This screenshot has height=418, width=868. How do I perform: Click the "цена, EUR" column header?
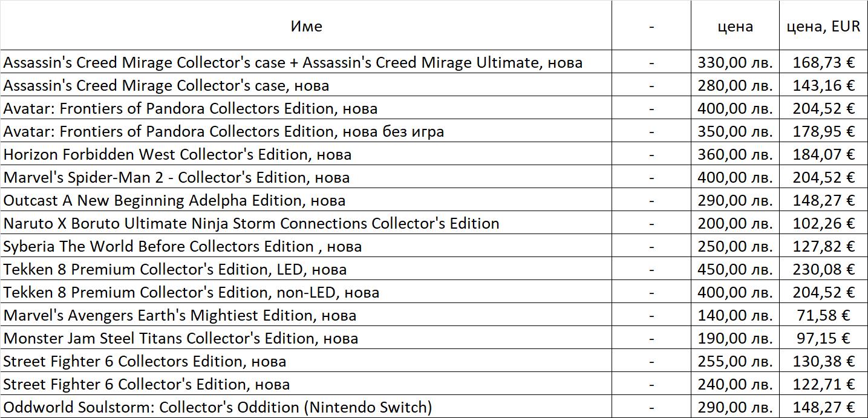pos(823,26)
